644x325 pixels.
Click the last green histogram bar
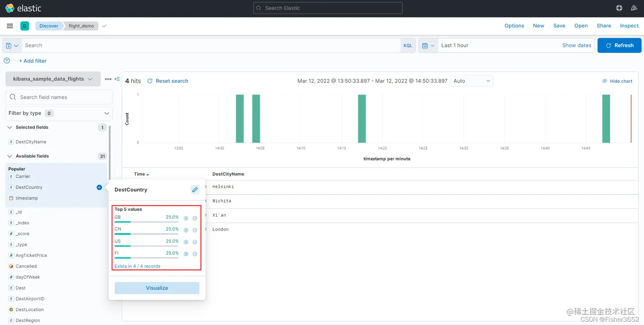point(606,119)
